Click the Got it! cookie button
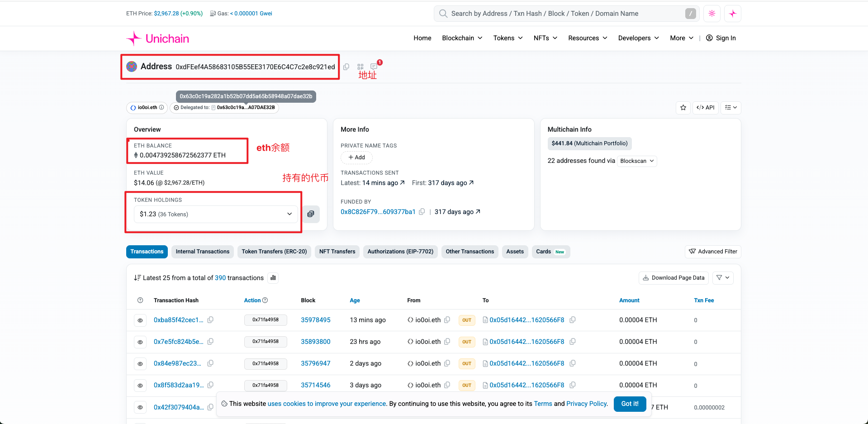 tap(630, 404)
